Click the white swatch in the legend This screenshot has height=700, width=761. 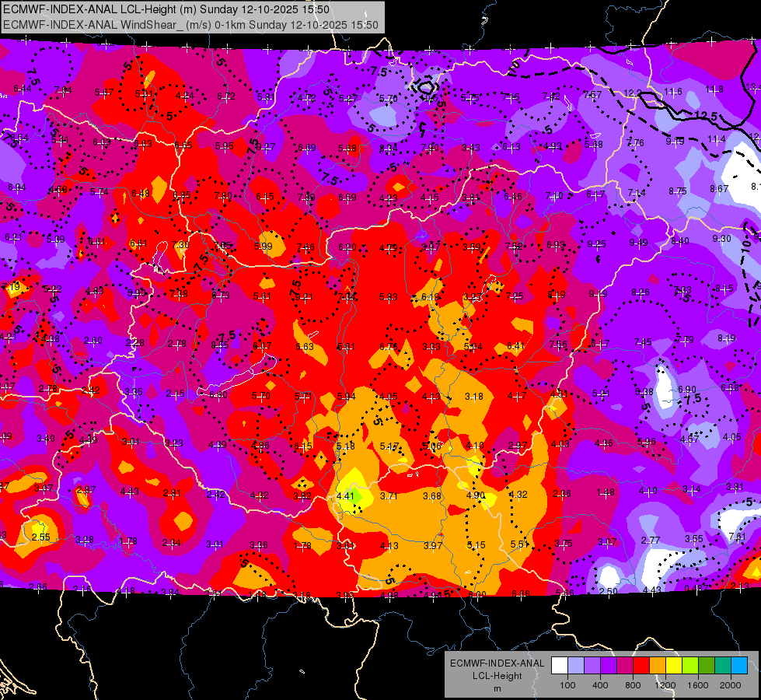(x=560, y=666)
